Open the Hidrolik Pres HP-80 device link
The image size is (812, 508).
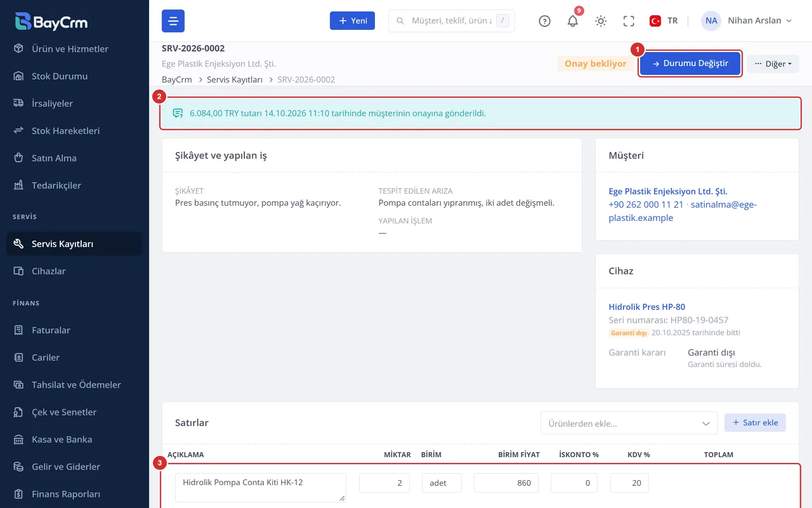pyautogui.click(x=646, y=307)
